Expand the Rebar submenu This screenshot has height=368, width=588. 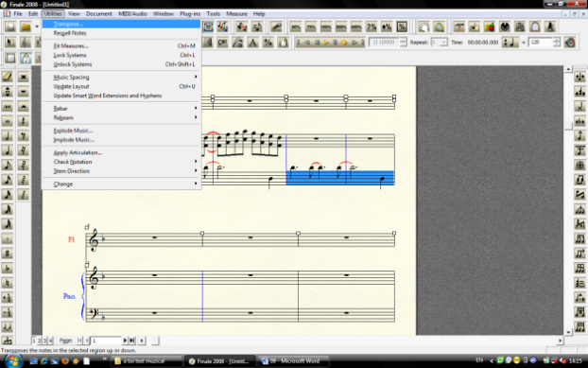122,109
